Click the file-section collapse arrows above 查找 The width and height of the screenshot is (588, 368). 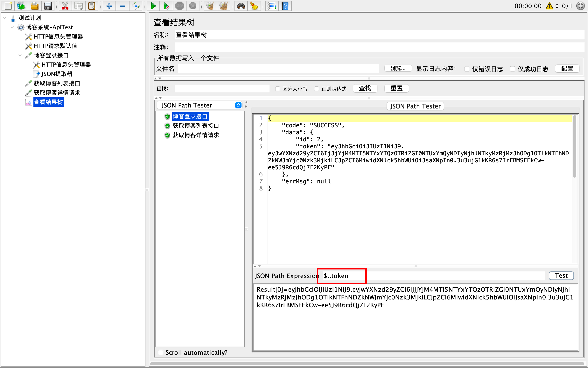[x=157, y=78]
